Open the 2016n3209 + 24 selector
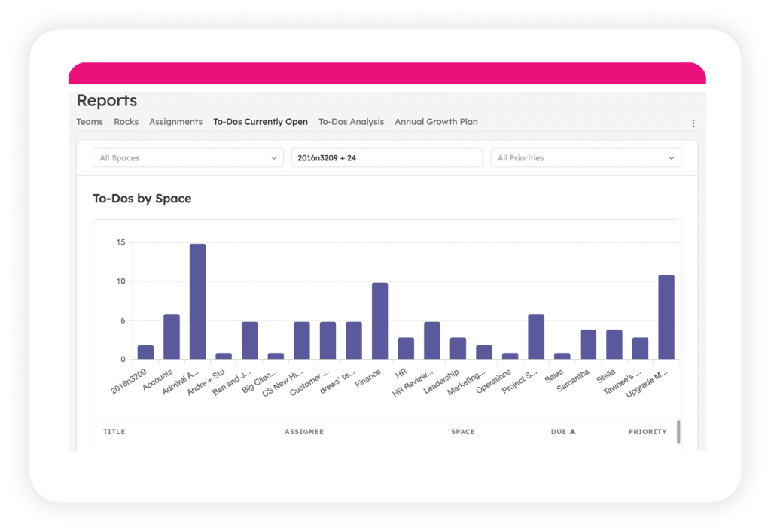 click(x=386, y=158)
